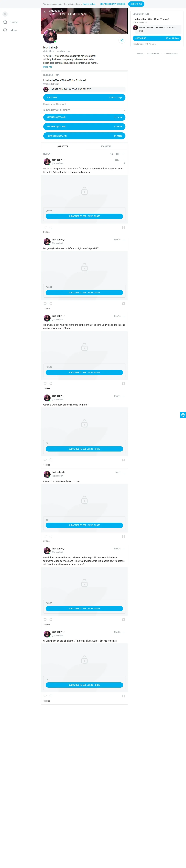Open the Cookie Notice link in banner

coord(89,4)
